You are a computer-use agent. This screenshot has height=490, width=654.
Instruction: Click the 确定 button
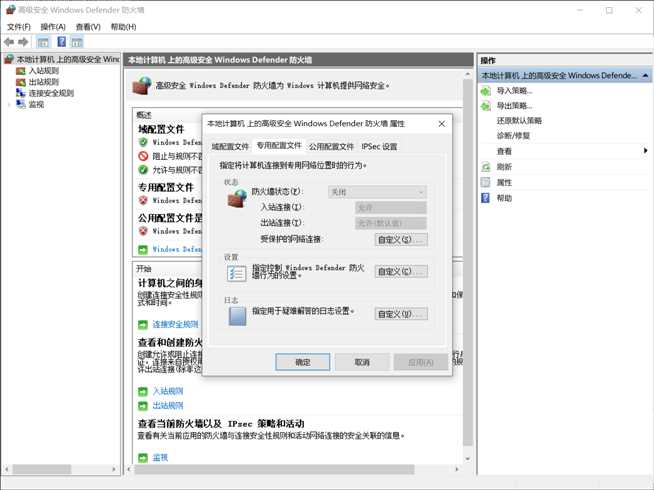click(x=303, y=362)
